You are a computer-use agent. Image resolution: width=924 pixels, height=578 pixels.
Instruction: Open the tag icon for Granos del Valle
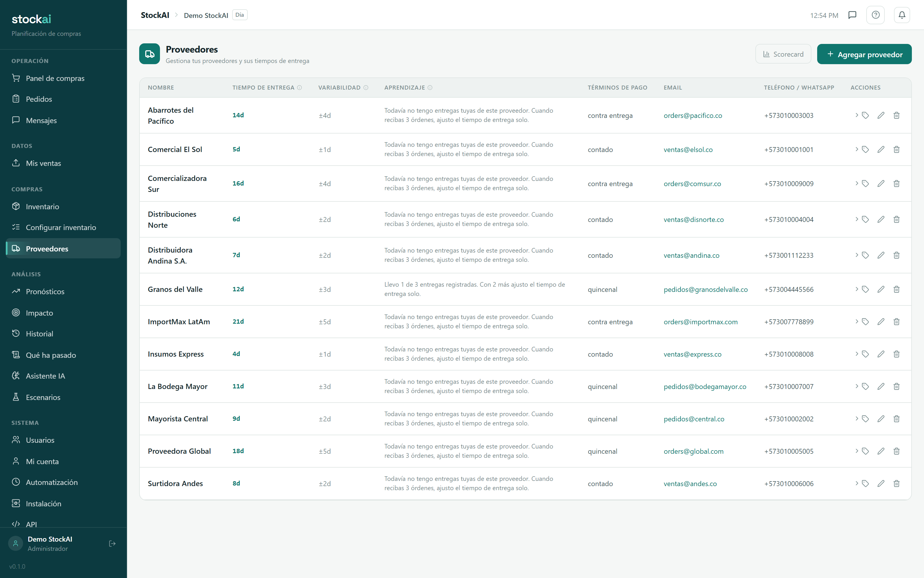coord(866,289)
